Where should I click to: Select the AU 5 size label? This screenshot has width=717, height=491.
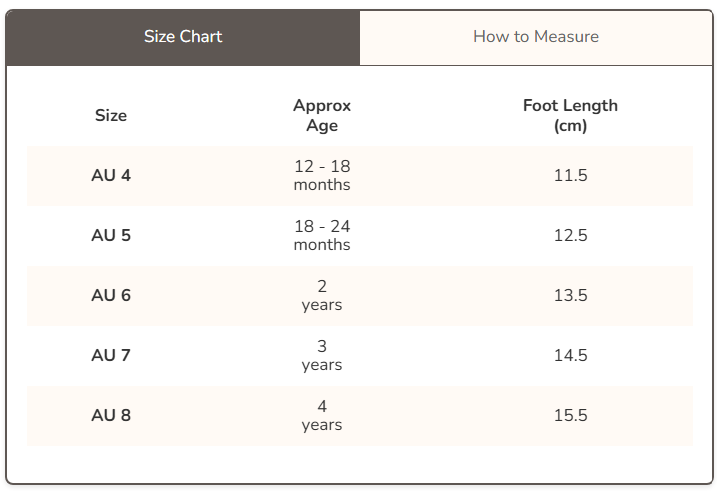coord(111,236)
